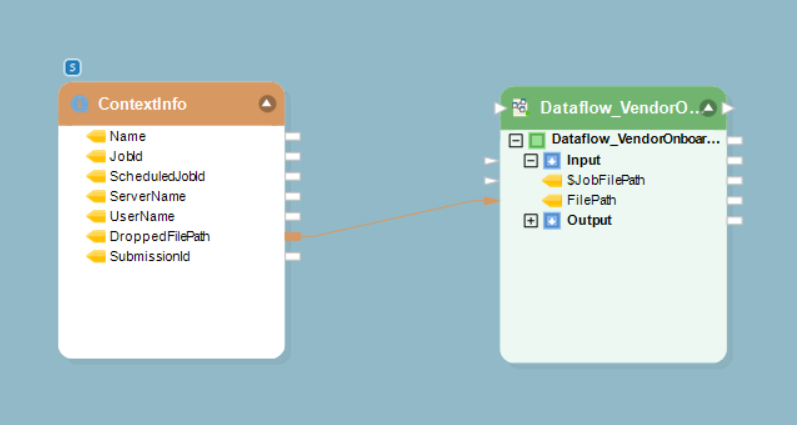Click the ContextInfo info icon in header
Screen dimensions: 797x425
point(81,104)
